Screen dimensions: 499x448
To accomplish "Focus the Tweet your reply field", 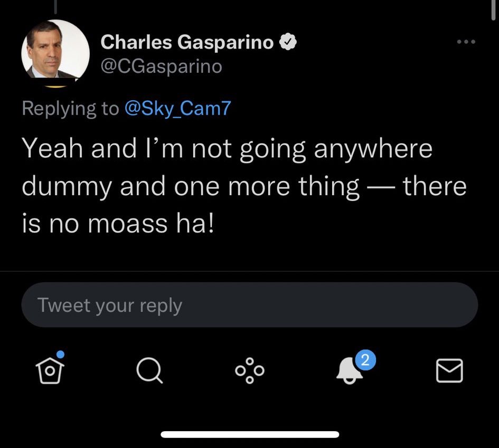I will 249,306.
